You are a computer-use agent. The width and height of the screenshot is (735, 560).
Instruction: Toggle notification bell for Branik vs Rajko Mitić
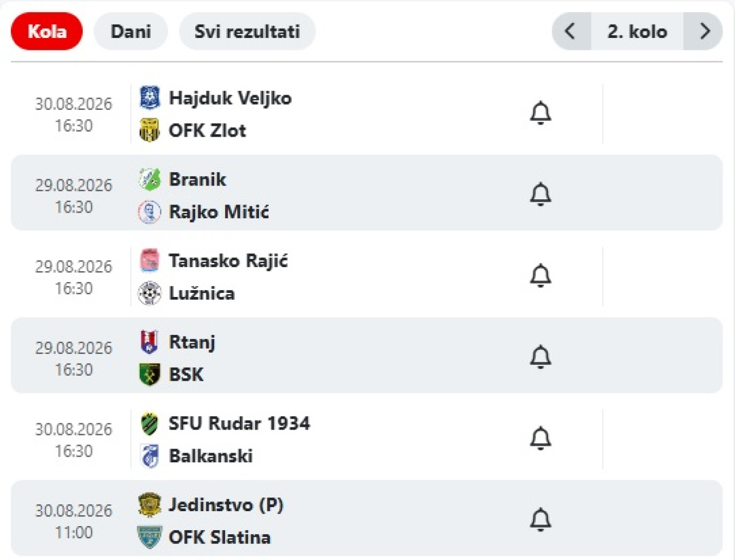(x=540, y=194)
